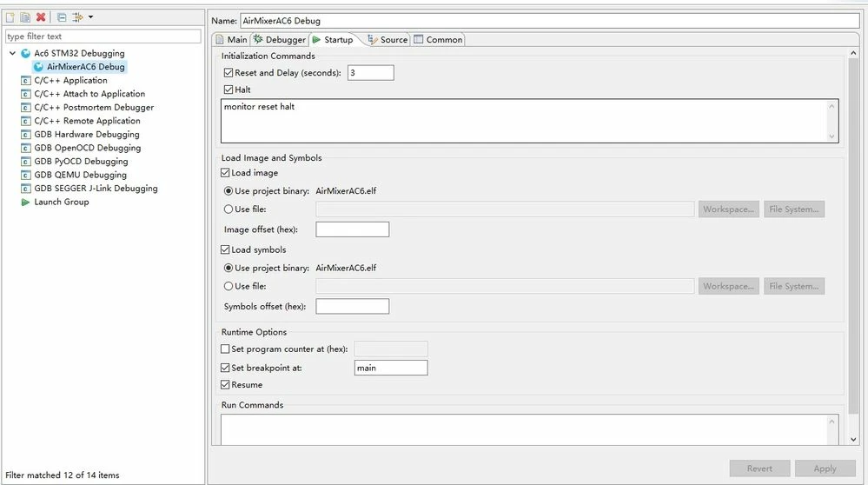
Task: Toggle Set breakpoint at checkbox
Action: tap(225, 368)
